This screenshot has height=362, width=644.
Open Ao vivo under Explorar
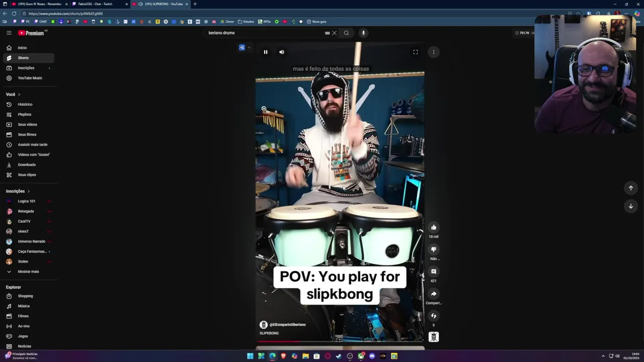(x=28, y=326)
